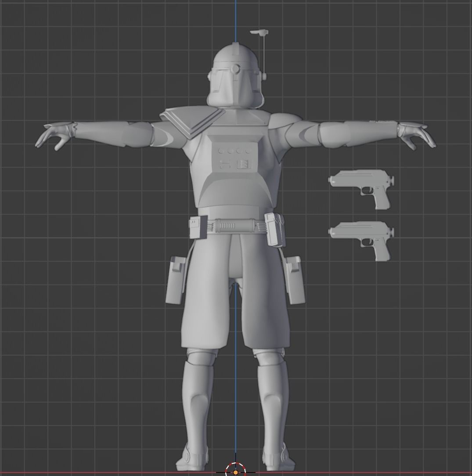This screenshot has height=476, width=472.
Task: Select the striped shoulder pauldron
Action: pyautogui.click(x=192, y=122)
